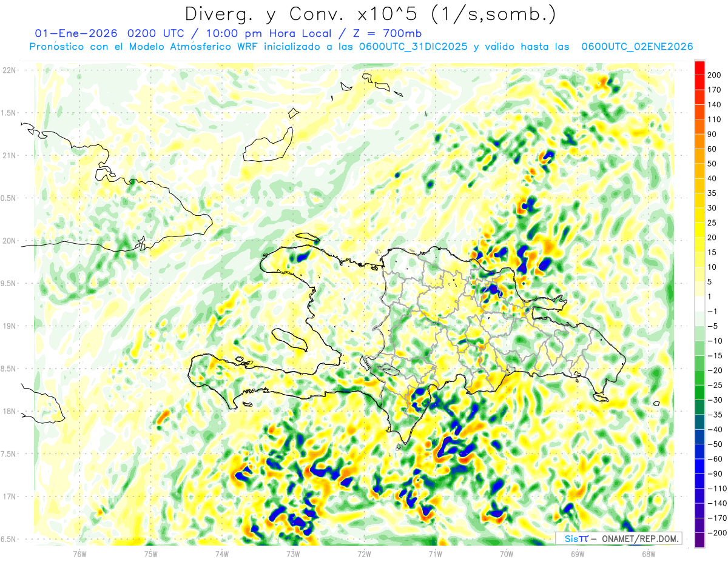The height and width of the screenshot is (562, 728).
Task: Click the colorbar swatch between -60 and -90
Action: pyautogui.click(x=699, y=466)
